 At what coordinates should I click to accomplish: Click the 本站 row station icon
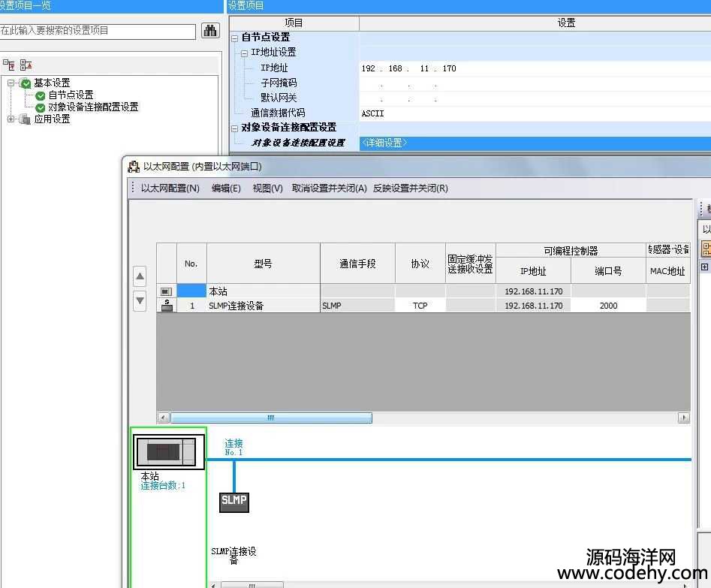tap(167, 291)
